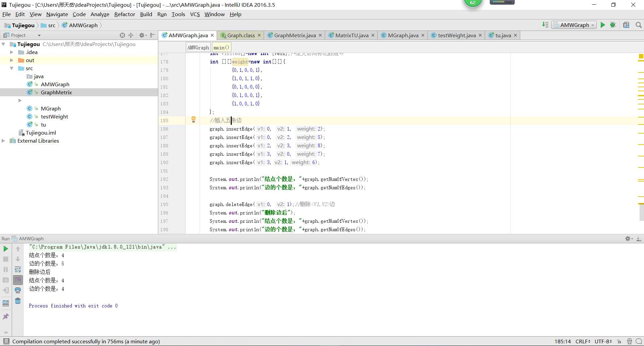Open the Refactor menu
The image size is (644, 346).
click(124, 14)
